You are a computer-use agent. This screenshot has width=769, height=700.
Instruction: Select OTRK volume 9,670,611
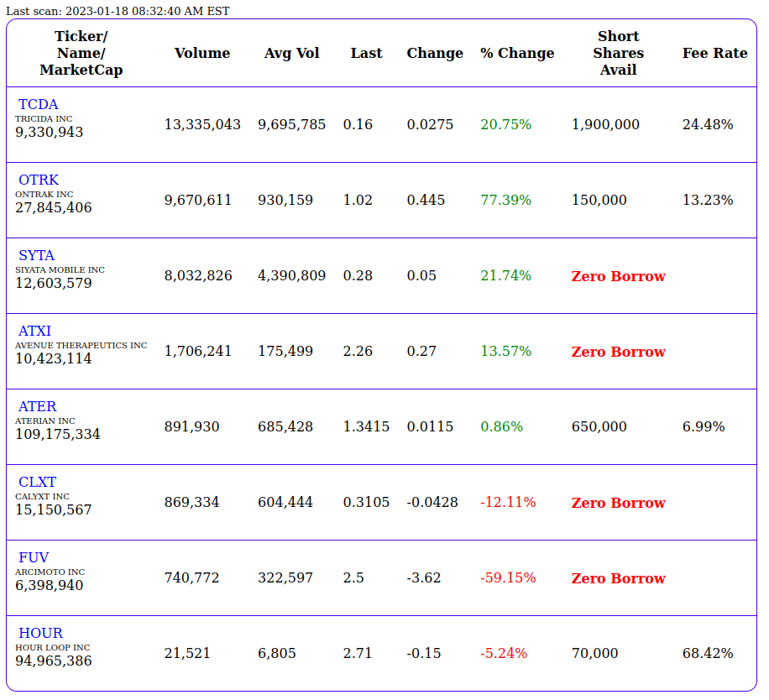click(x=197, y=200)
